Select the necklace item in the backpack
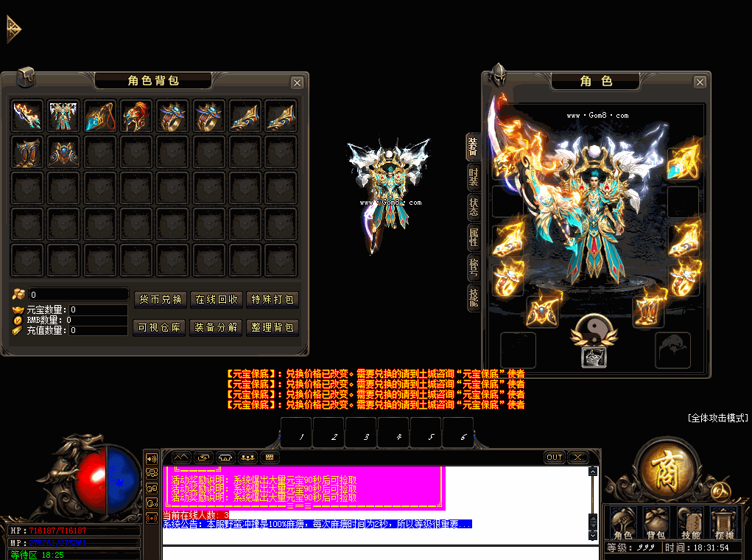 pos(100,115)
